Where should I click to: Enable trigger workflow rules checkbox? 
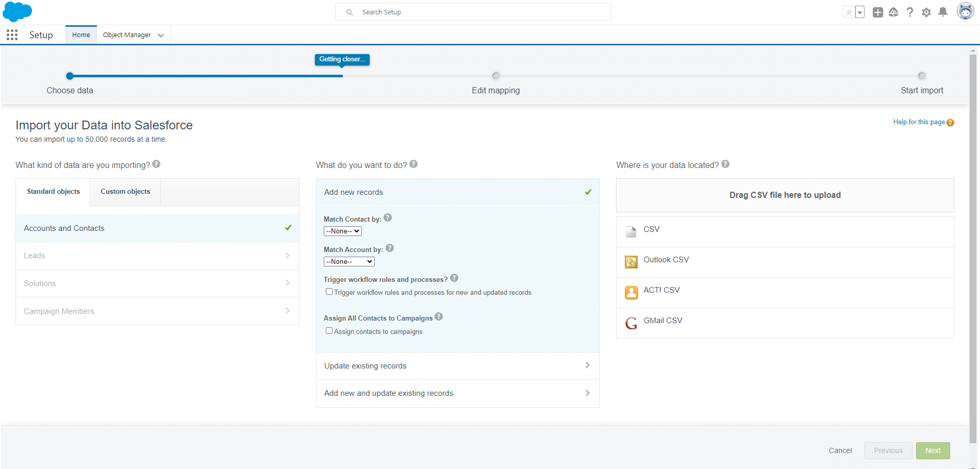pos(329,292)
